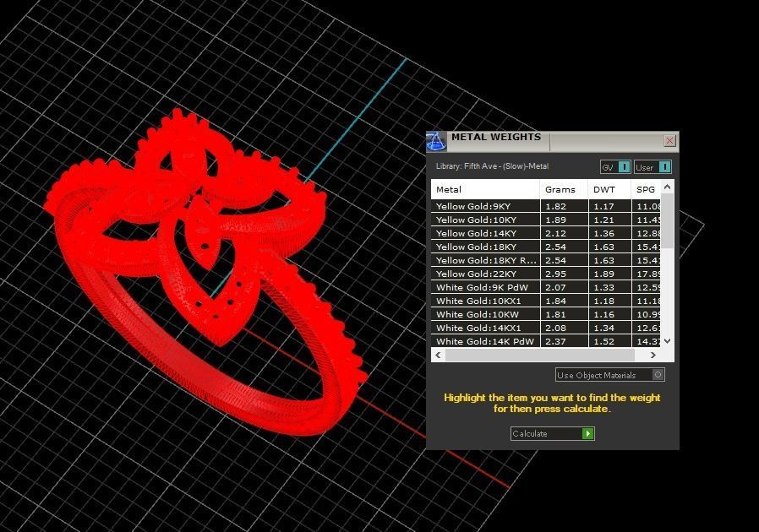Select the White Gold:14KX1 row
This screenshot has height=532, width=759.
pos(545,328)
